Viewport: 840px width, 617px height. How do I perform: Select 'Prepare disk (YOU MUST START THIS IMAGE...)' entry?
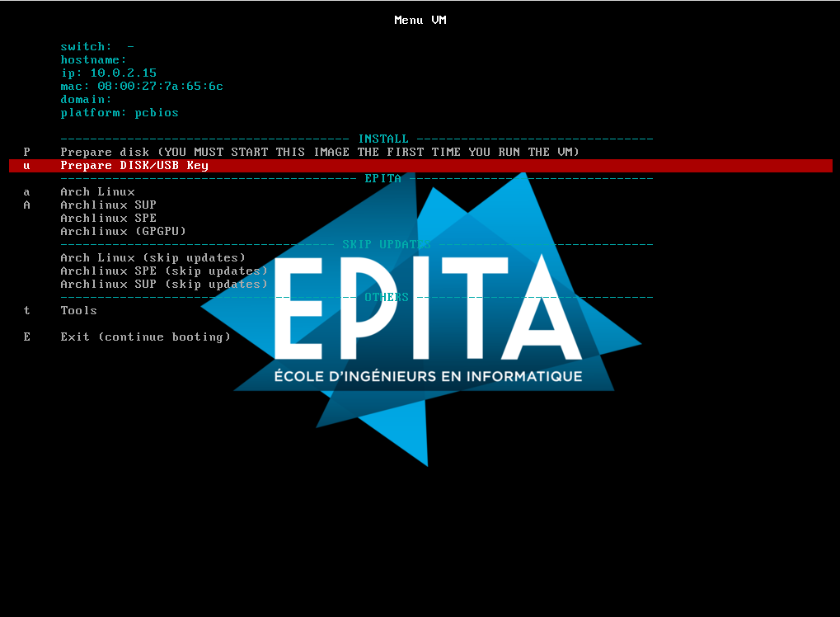pos(320,153)
